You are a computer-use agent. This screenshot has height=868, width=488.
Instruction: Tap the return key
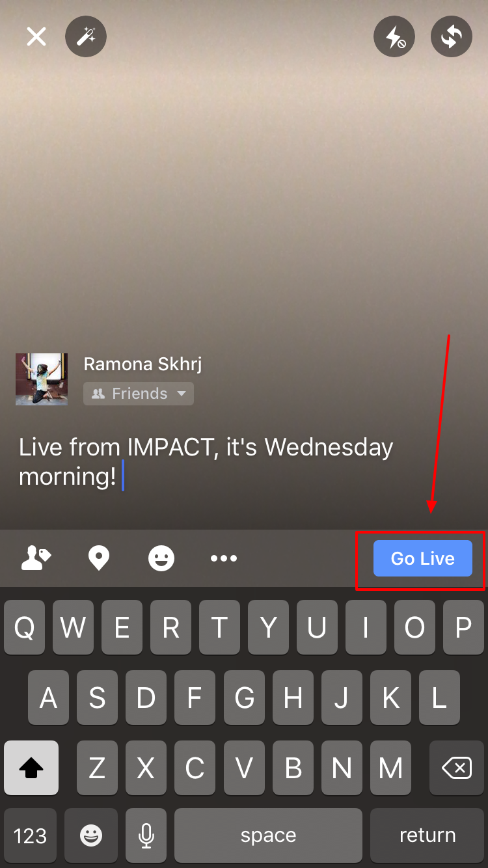click(x=427, y=835)
